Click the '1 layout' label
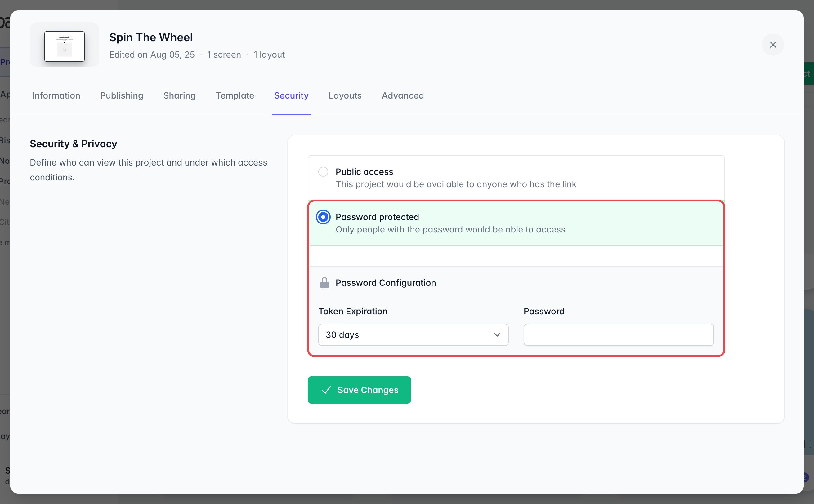Screen dimensions: 814x504 coord(269,55)
